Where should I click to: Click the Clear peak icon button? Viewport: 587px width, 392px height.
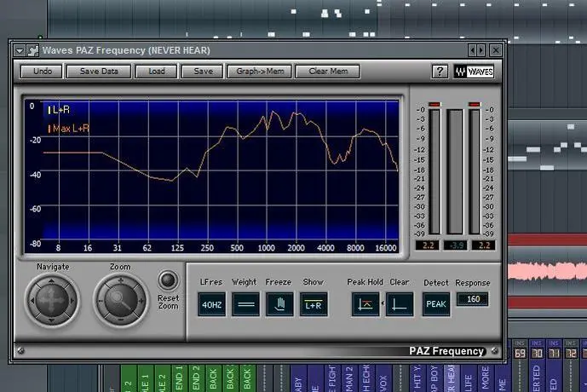click(x=400, y=304)
